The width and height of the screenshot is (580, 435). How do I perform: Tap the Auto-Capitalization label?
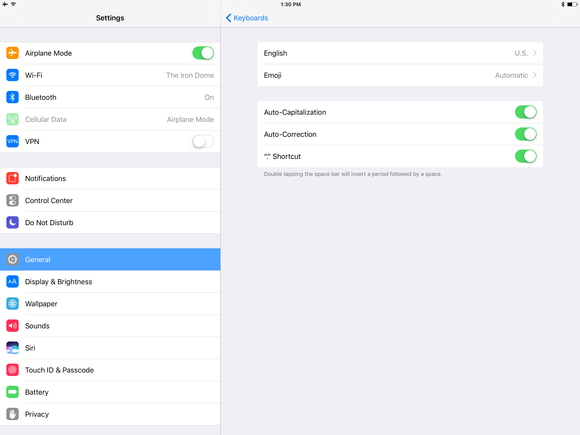point(295,112)
